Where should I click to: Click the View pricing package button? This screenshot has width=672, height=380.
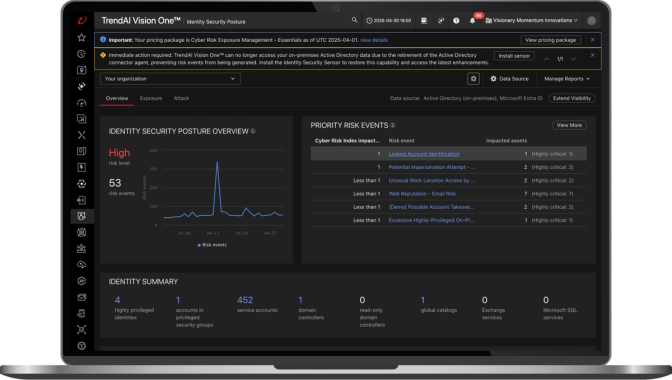[x=551, y=40]
